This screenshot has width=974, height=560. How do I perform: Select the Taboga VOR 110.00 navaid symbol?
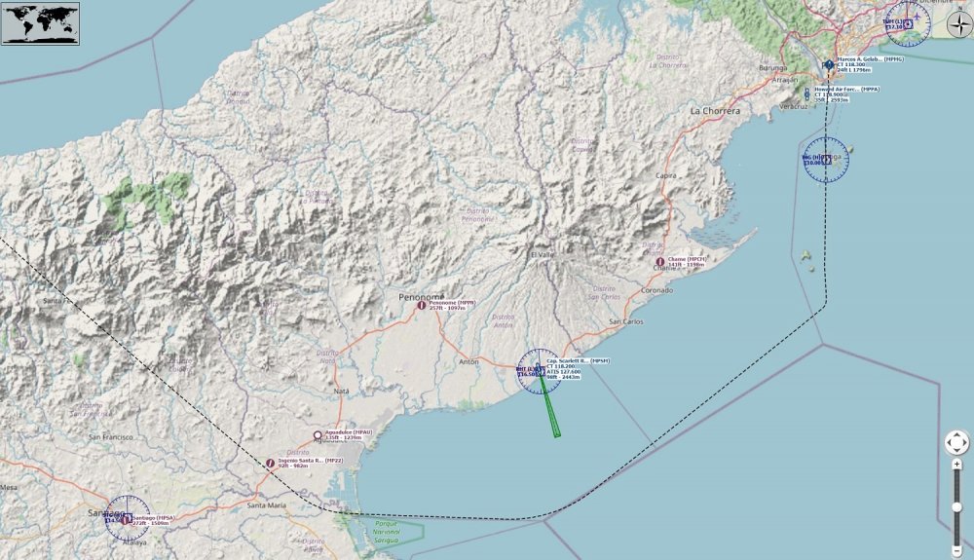(x=826, y=159)
